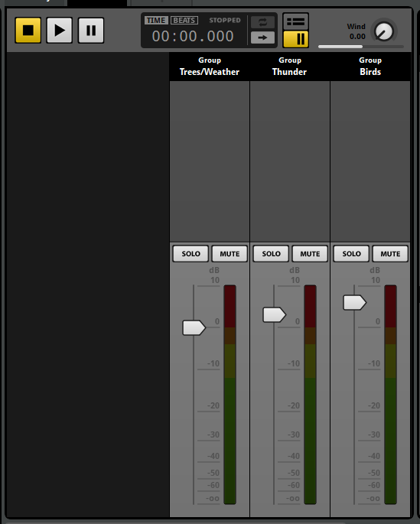The width and height of the screenshot is (420, 524).
Task: Solo the Trees/Weather group
Action: tap(190, 254)
